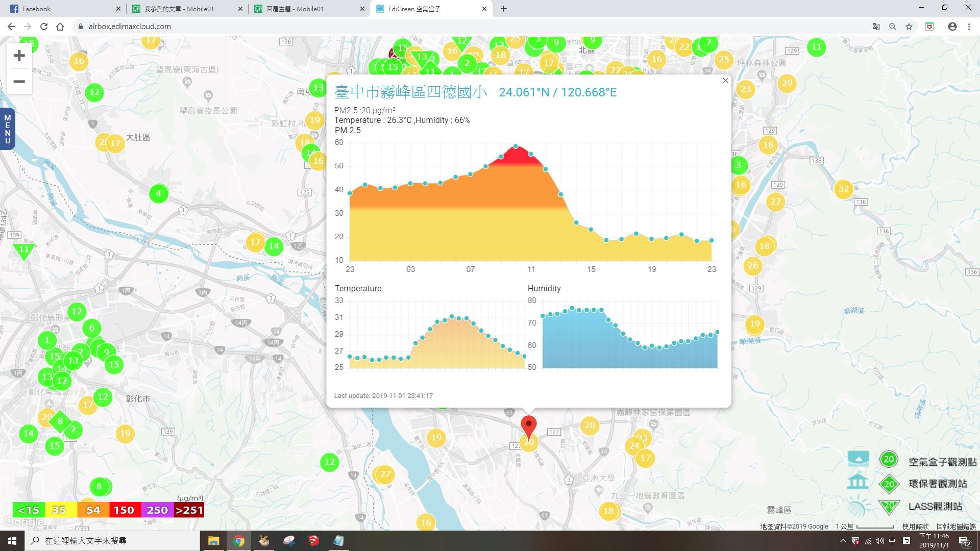Screen dimensions: 980x551
Task: Click the green marker 6 in 彰化
Action: point(92,328)
